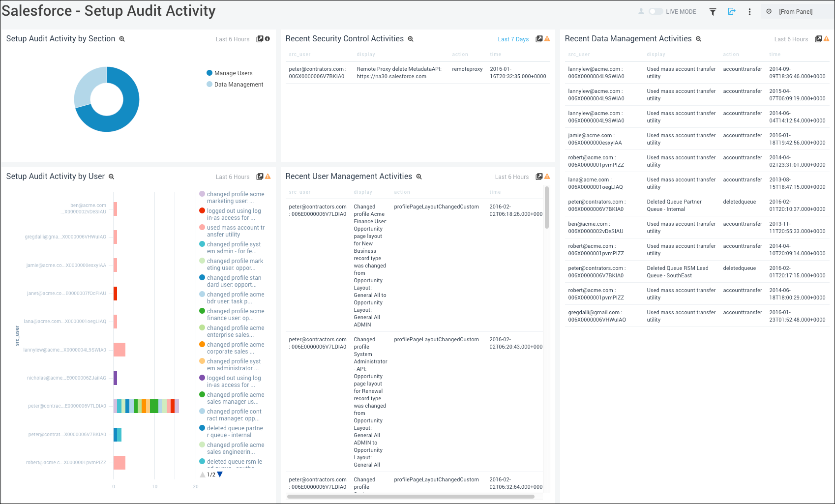Open the user account menu icon

pyautogui.click(x=641, y=11)
